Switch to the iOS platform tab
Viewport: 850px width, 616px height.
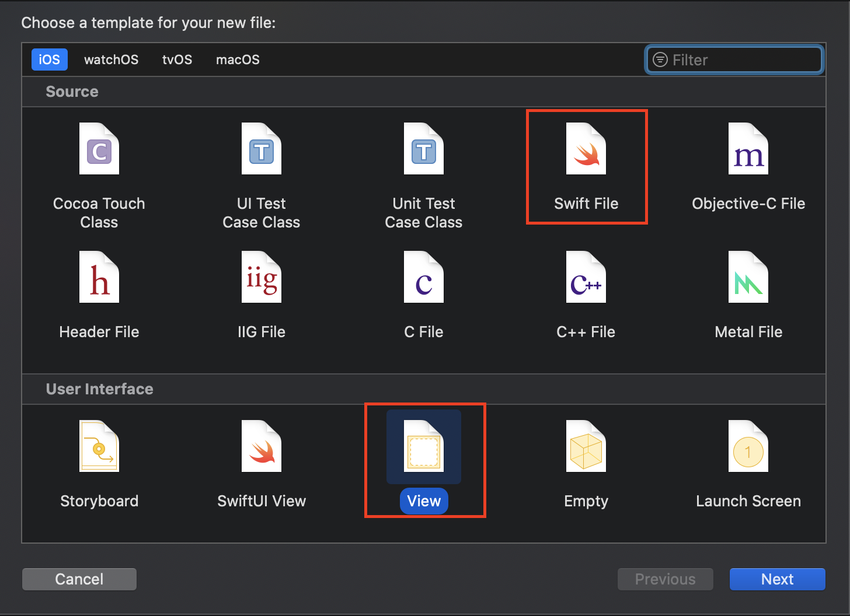pyautogui.click(x=50, y=60)
